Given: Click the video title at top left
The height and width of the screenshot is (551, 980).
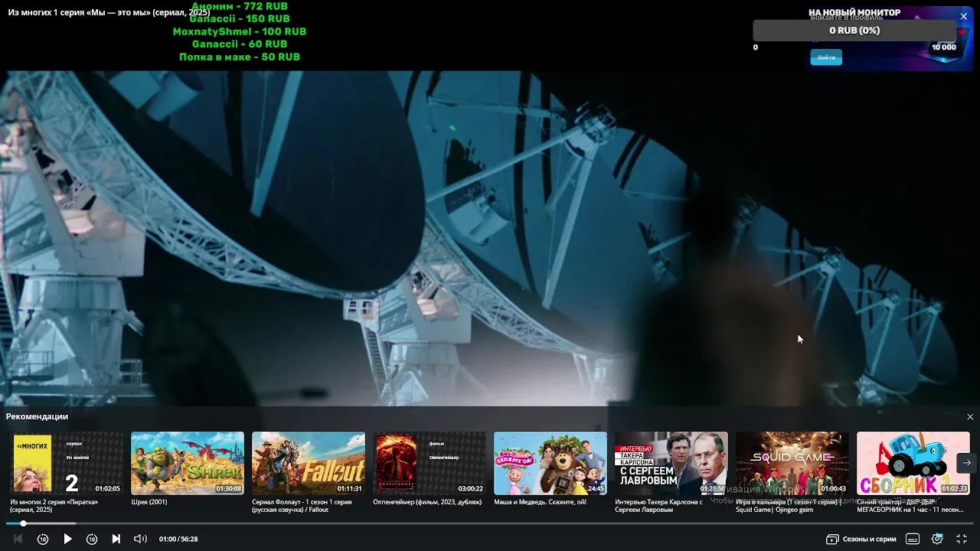Looking at the screenshot, I should 109,12.
